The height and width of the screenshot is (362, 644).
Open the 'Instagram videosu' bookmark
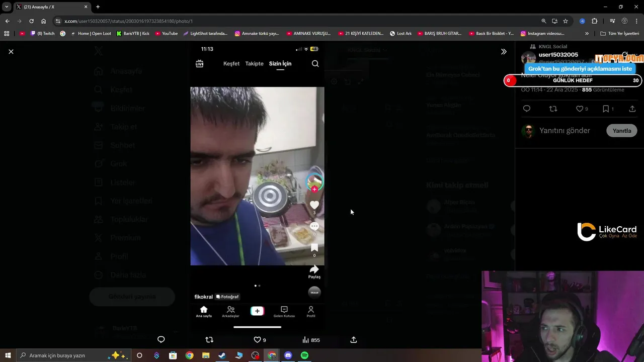click(542, 34)
